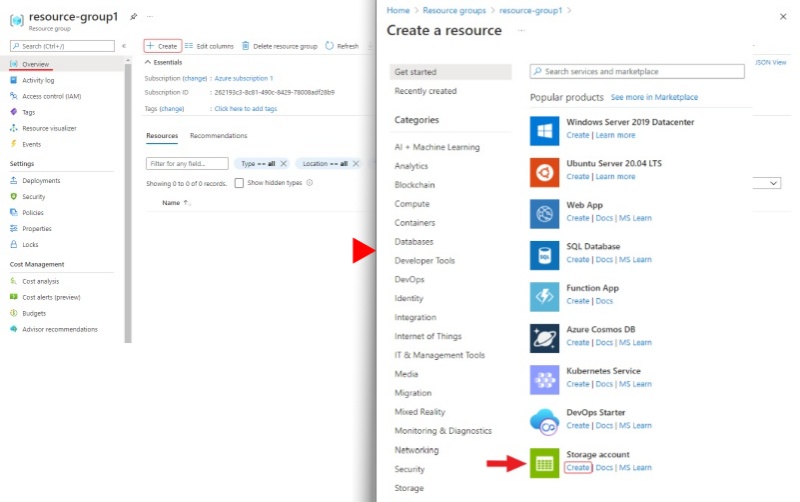
Task: Select the Databases category
Action: 414,242
